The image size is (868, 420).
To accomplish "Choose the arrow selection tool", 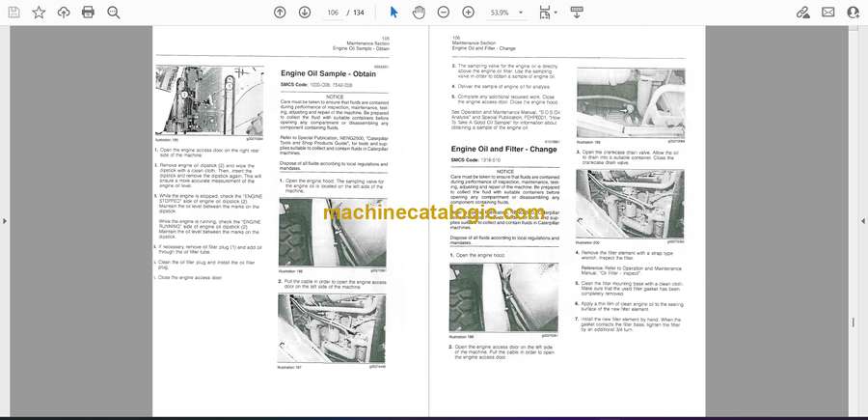I will tap(393, 13).
